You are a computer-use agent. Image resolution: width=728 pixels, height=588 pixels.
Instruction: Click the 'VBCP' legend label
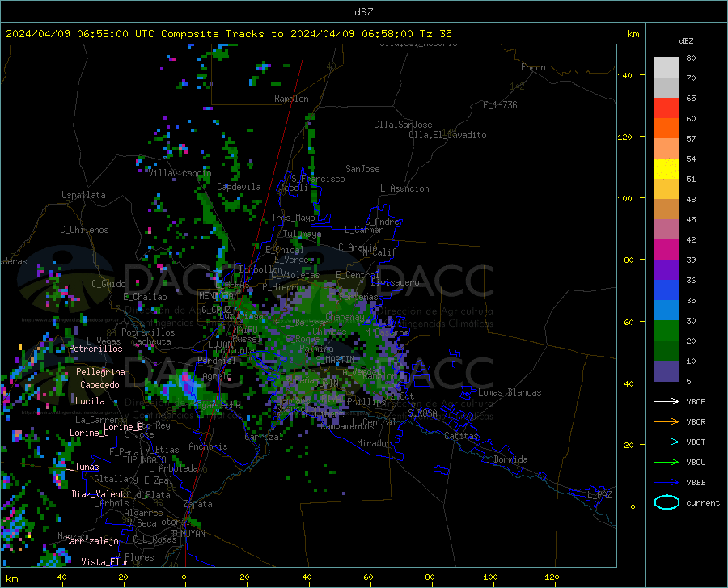tap(696, 401)
